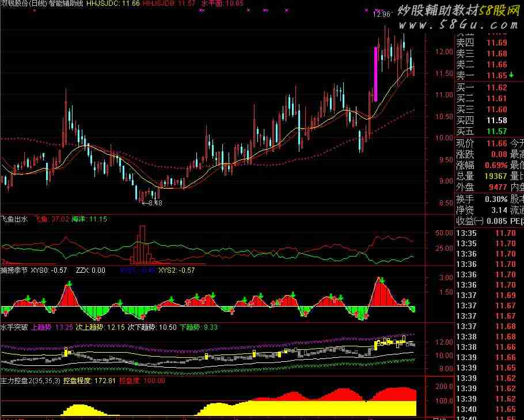Select the 捕捞季节 indicator label
The width and height of the screenshot is (524, 420).
tap(14, 269)
